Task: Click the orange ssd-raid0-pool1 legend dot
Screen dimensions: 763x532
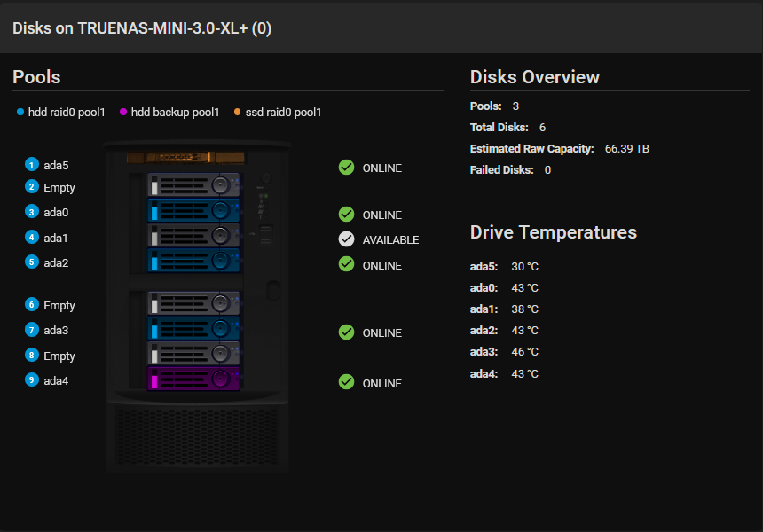Action: coord(238,113)
